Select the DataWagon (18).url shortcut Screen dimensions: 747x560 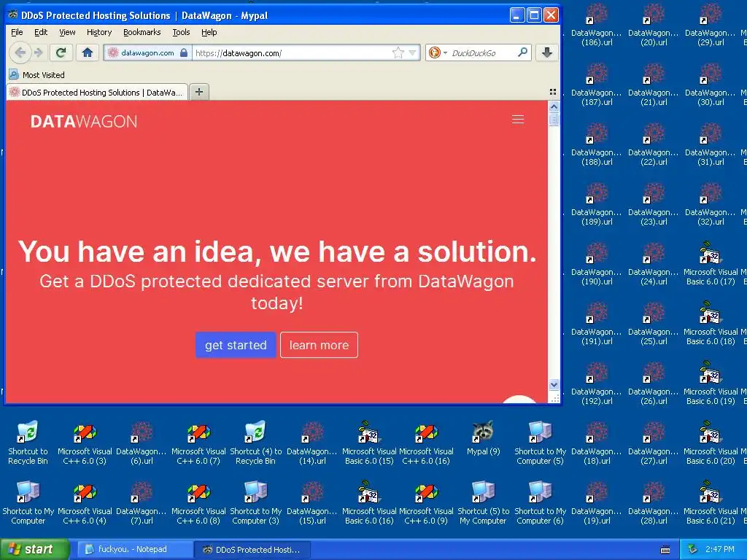[597, 442]
